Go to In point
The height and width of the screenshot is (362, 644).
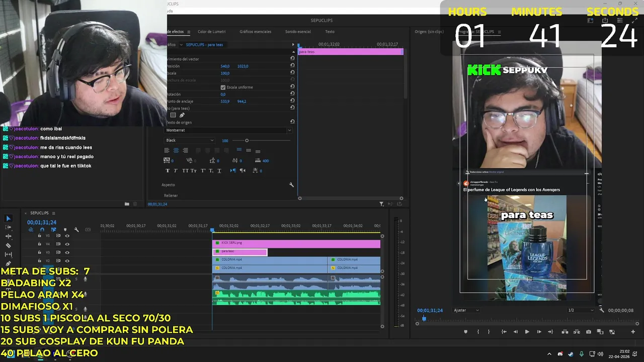[504, 332]
